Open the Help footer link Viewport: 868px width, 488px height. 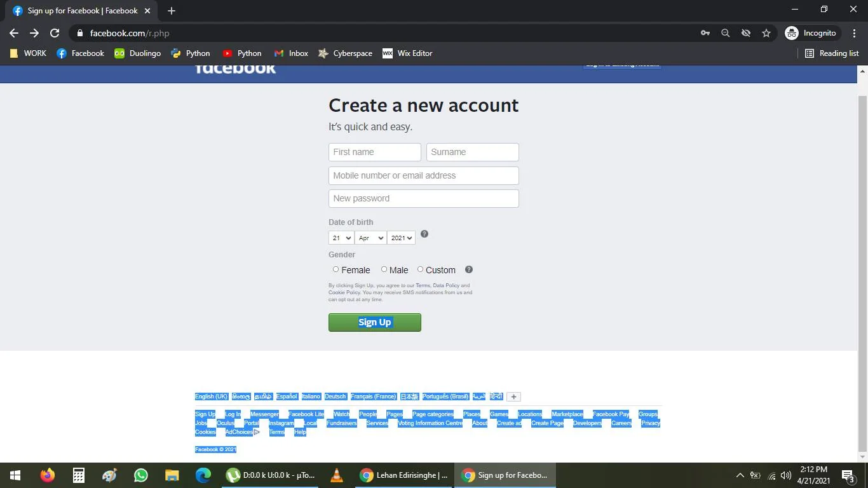300,432
